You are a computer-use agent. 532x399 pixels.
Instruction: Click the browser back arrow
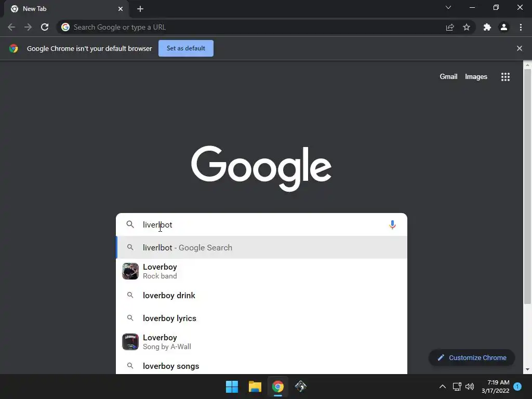click(x=11, y=27)
